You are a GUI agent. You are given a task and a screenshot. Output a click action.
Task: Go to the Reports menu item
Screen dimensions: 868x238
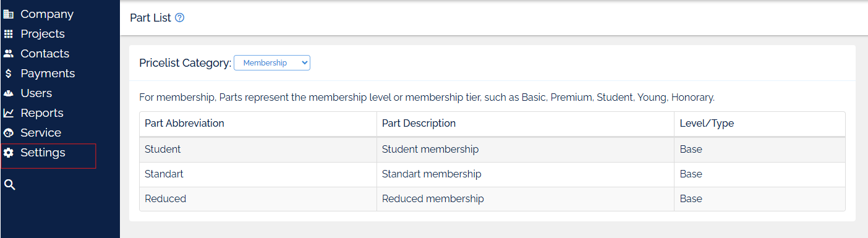click(42, 113)
